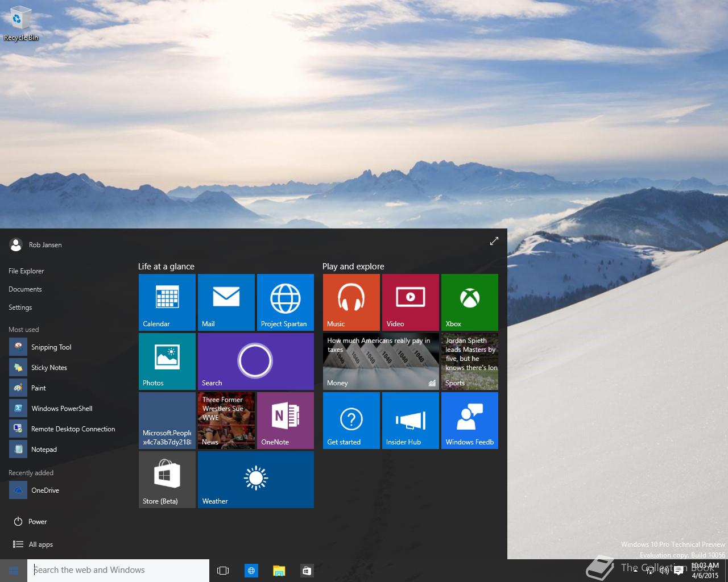Open the Photos tile
Viewport: 728px width, 582px height.
167,361
